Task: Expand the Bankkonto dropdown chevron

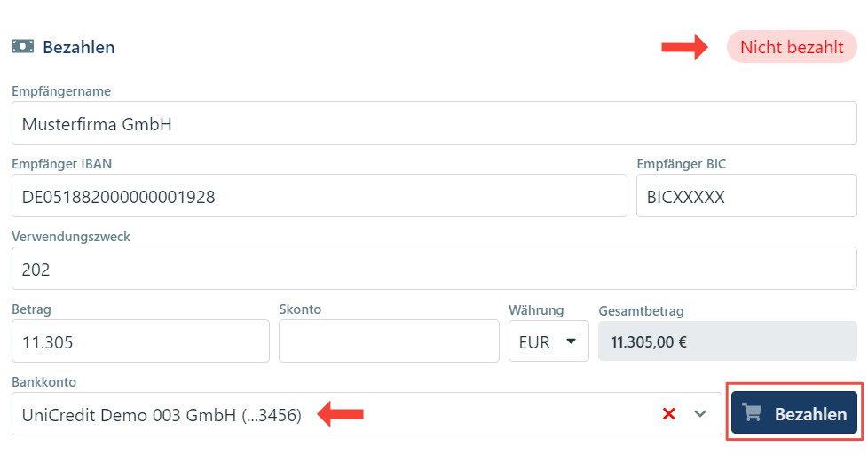Action: click(x=700, y=414)
